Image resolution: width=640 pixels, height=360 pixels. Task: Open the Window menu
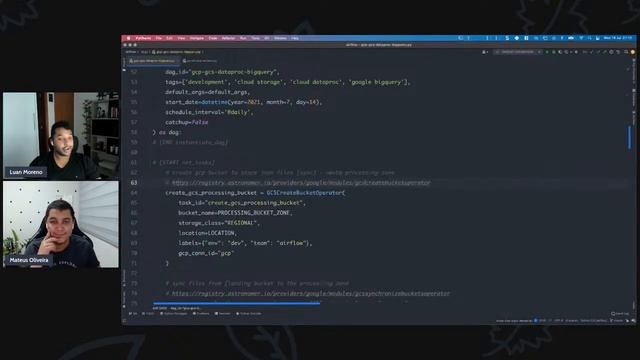tap(280, 38)
